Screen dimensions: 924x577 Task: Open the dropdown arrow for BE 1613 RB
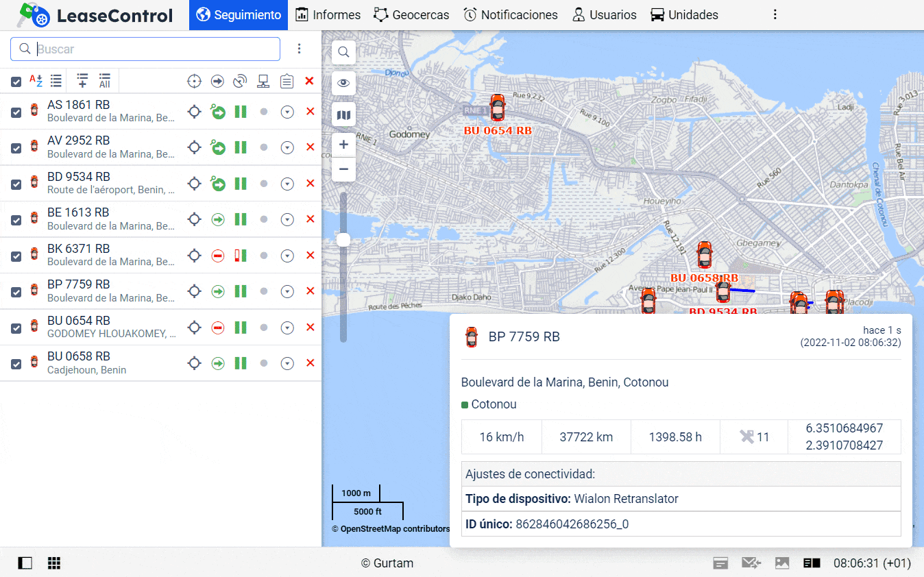[x=287, y=219]
